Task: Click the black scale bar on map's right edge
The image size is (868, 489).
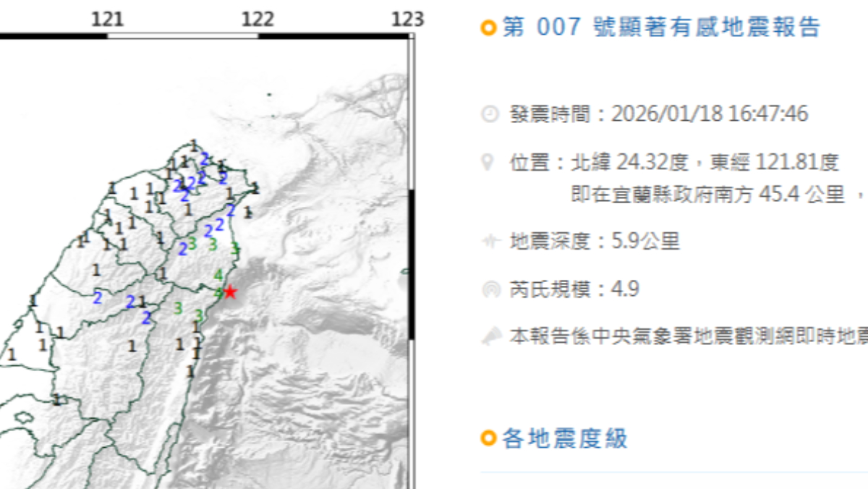Action: pyautogui.click(x=412, y=264)
